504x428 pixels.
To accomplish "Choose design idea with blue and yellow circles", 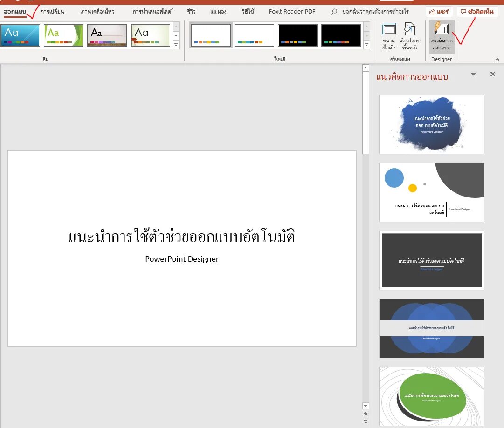I will tap(432, 192).
